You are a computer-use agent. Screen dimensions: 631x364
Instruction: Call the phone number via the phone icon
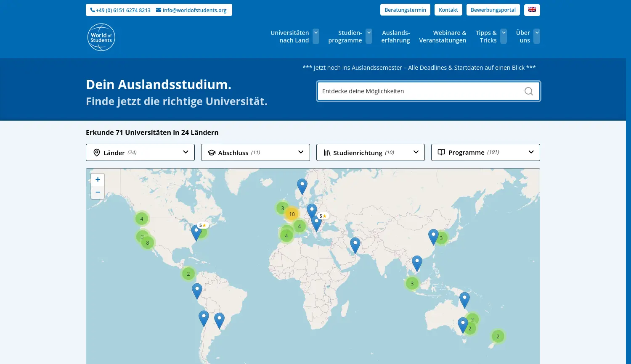pyautogui.click(x=92, y=10)
